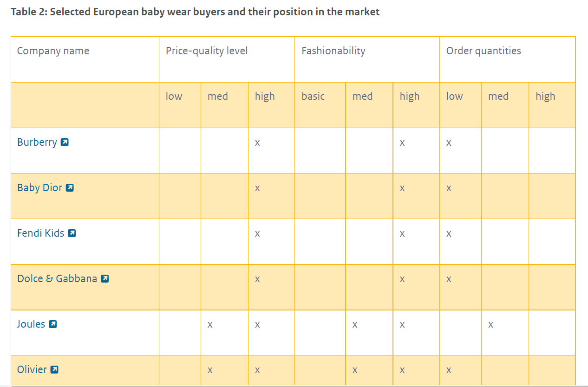Click the Olivier company link
The height and width of the screenshot is (387, 588).
pos(32,370)
